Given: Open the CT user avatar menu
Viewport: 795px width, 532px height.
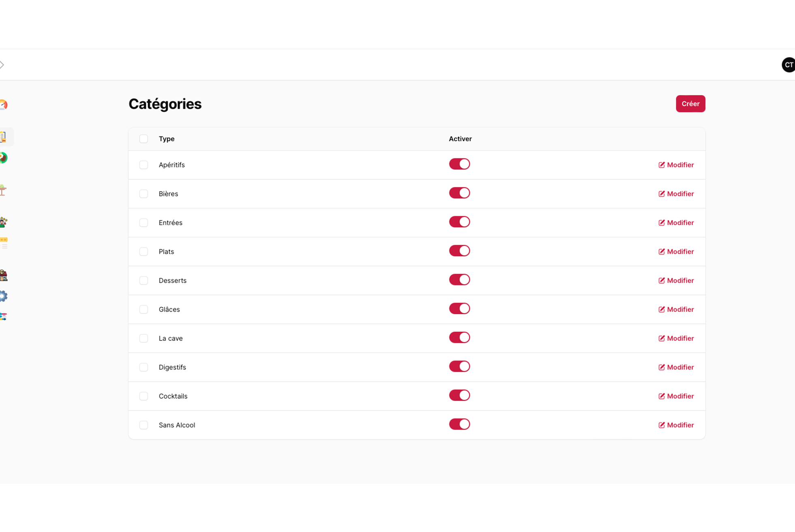Looking at the screenshot, I should click(788, 65).
